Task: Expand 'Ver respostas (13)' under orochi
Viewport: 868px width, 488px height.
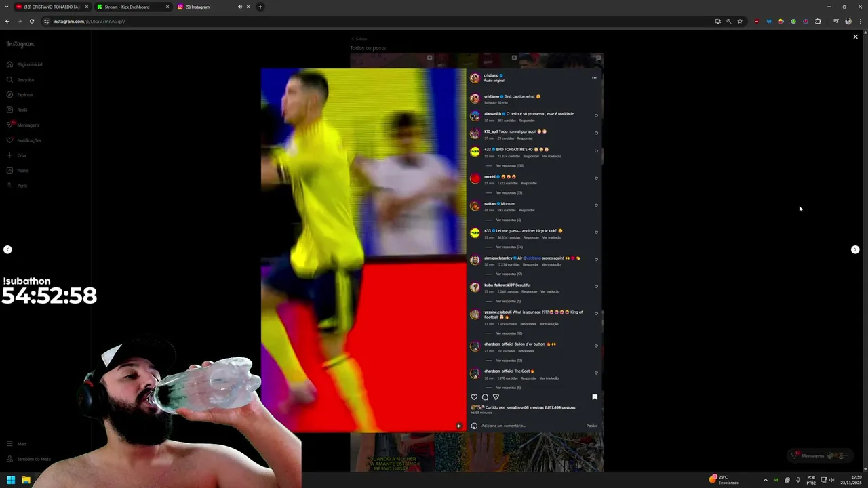Action: point(509,192)
